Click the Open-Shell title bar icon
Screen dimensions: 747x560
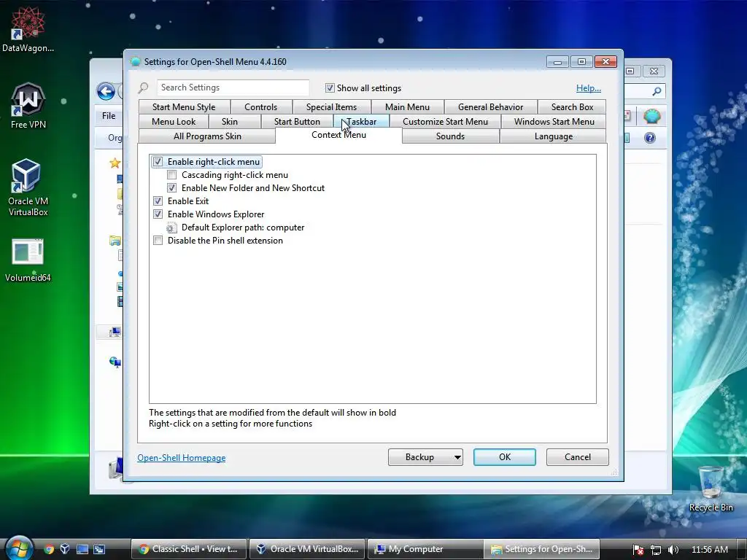click(x=135, y=61)
